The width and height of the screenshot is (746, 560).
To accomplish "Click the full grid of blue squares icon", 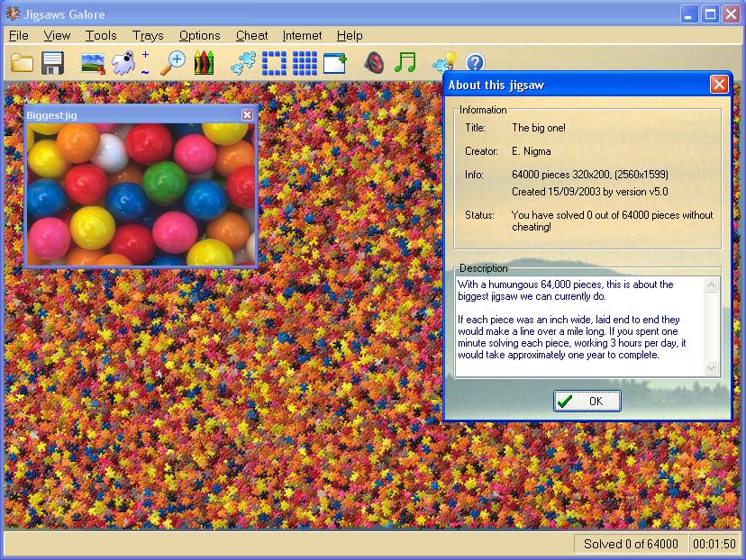I will click(x=305, y=63).
